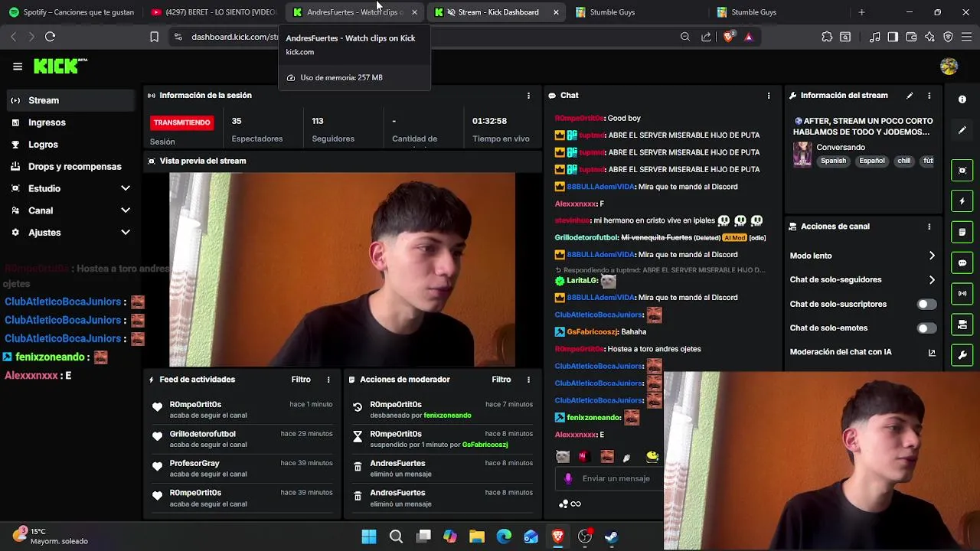The image size is (980, 551).
Task: Toggle stream preview widget in right rail
Action: click(962, 170)
